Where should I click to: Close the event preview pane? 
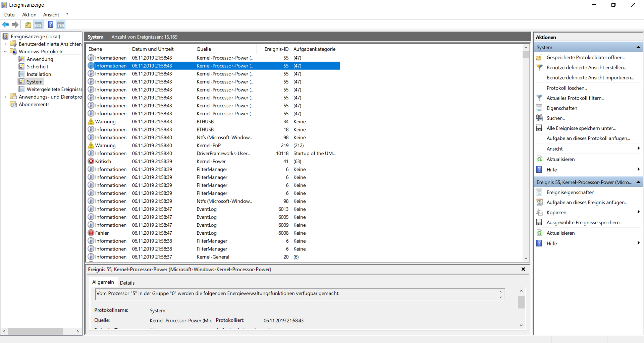coord(523,269)
